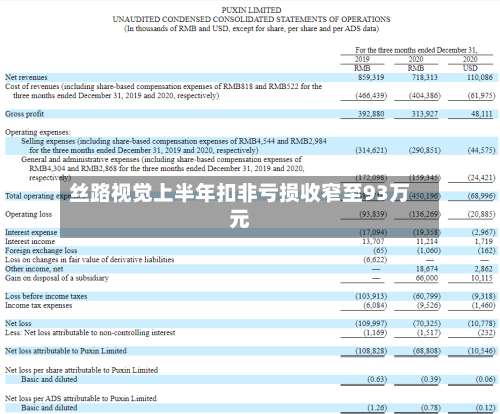500x414 pixels.
Task: Click the Chinese headline caption banner
Action: (249, 206)
